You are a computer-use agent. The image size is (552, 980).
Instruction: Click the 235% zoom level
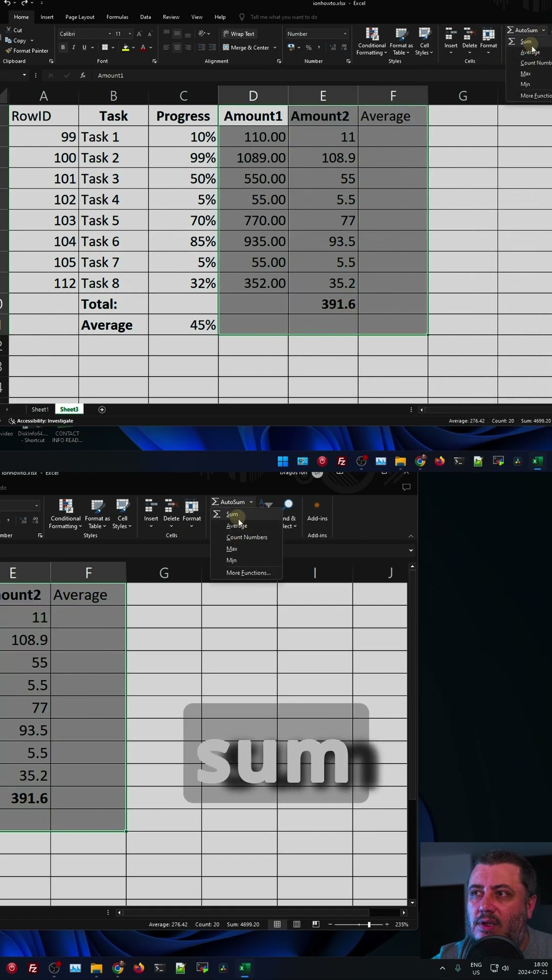(x=402, y=924)
